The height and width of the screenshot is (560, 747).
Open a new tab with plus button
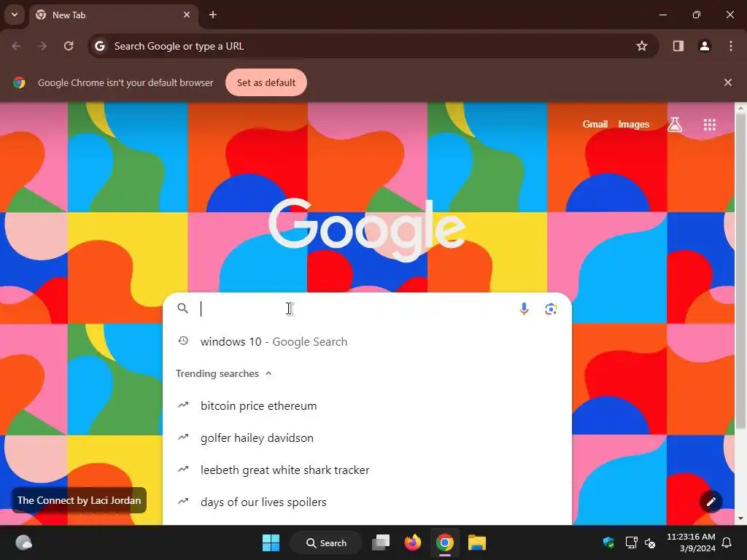click(x=213, y=15)
